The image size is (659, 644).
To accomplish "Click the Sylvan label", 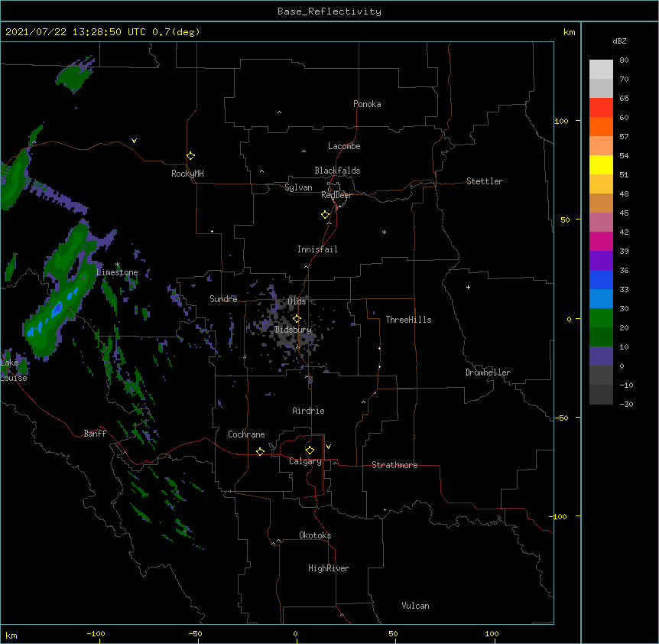I will (298, 187).
